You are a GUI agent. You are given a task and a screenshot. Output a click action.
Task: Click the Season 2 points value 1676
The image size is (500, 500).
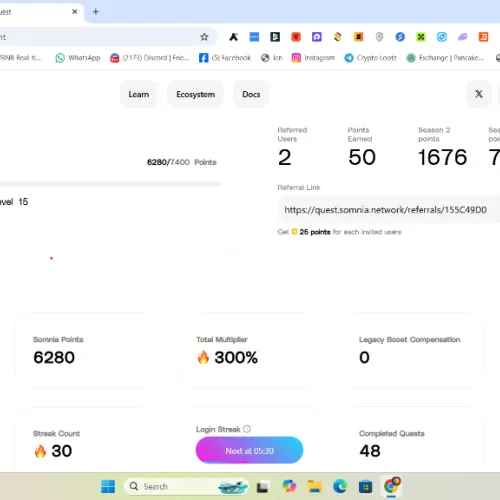coord(443,157)
